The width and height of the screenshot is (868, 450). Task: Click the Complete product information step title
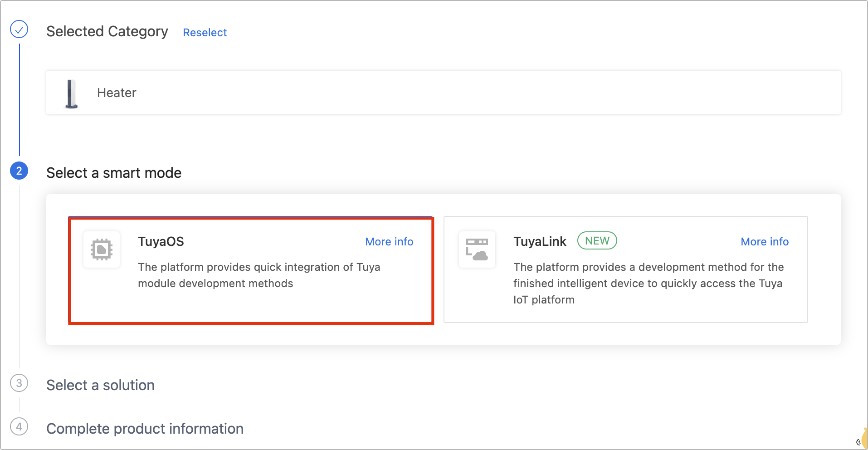(145, 429)
